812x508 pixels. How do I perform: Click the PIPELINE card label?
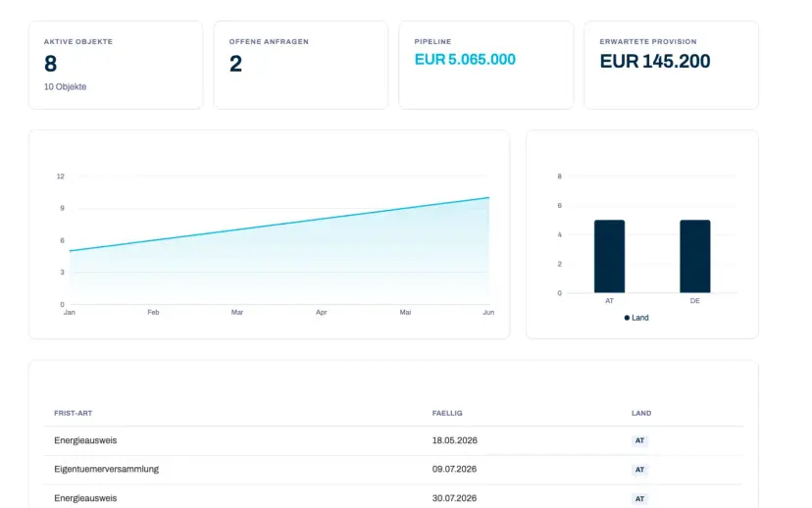tap(432, 41)
